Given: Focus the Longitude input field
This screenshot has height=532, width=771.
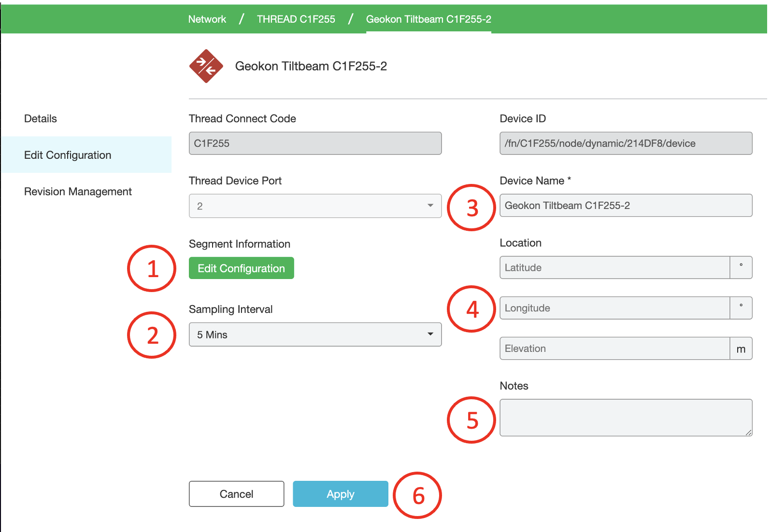Looking at the screenshot, I should click(614, 308).
